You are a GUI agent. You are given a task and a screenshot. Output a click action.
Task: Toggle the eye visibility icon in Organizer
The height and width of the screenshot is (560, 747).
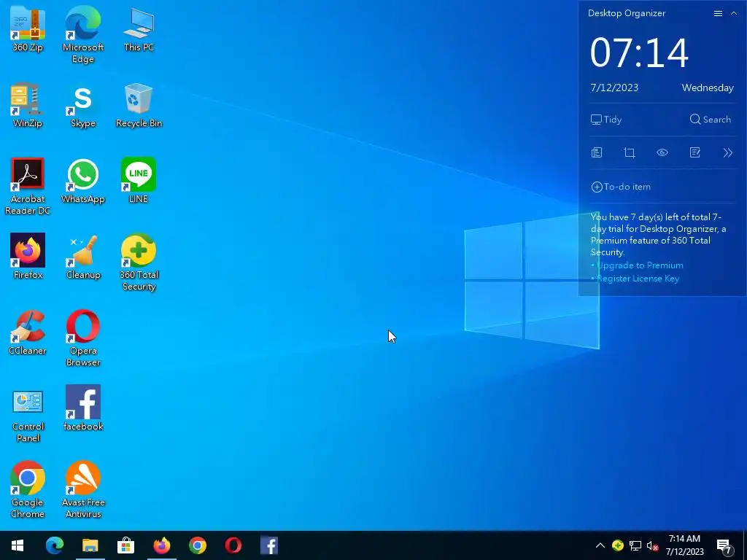pos(662,152)
